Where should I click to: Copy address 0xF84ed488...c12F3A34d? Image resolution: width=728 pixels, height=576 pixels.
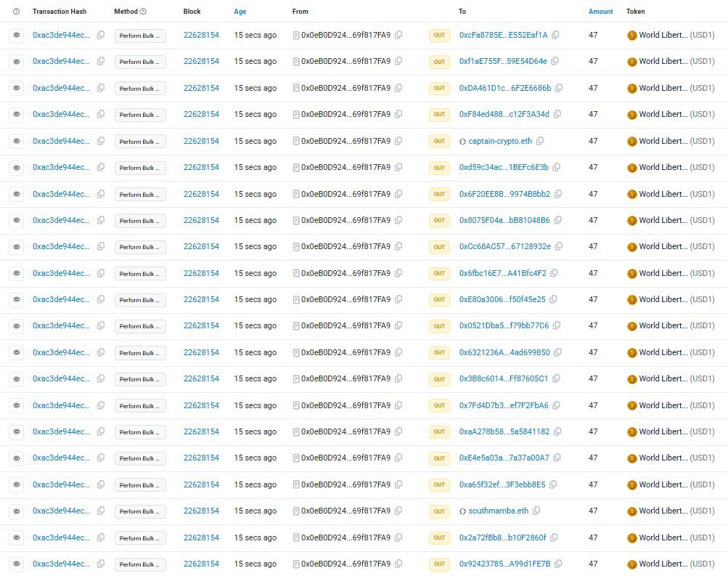click(557, 114)
